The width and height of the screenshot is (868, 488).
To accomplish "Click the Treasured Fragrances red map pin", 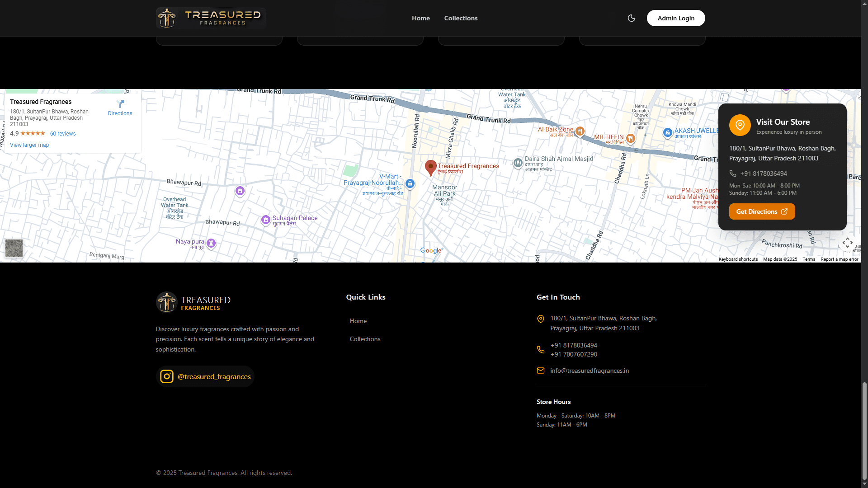I will tap(430, 167).
